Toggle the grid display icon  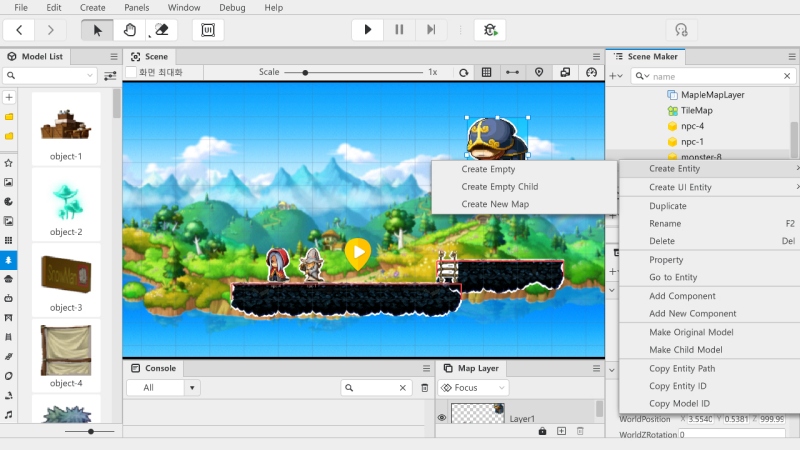click(x=487, y=72)
